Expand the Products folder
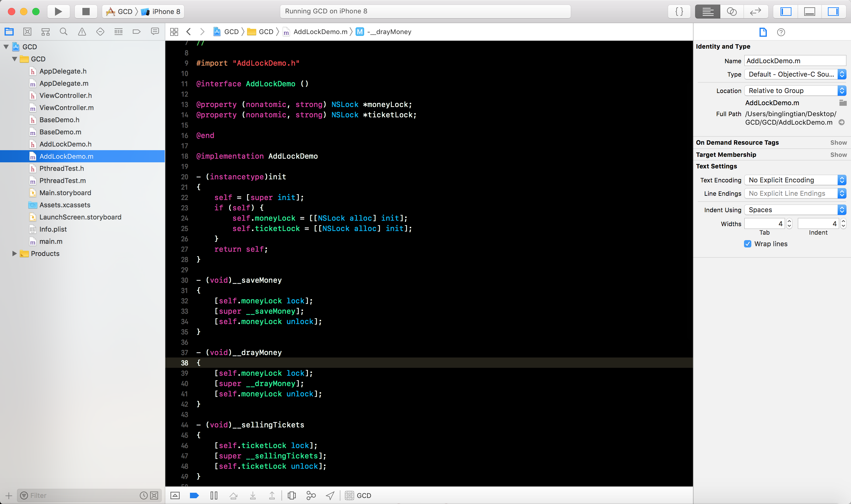The width and height of the screenshot is (851, 504). 15,253
